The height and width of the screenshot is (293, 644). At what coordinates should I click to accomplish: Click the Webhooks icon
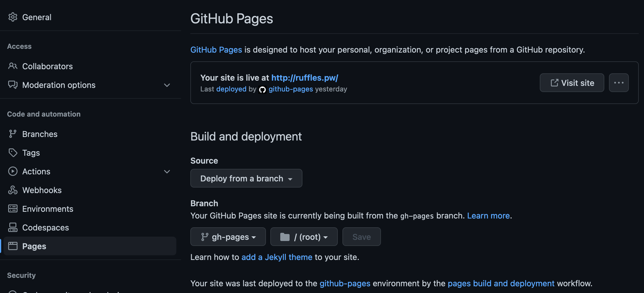pyautogui.click(x=13, y=190)
